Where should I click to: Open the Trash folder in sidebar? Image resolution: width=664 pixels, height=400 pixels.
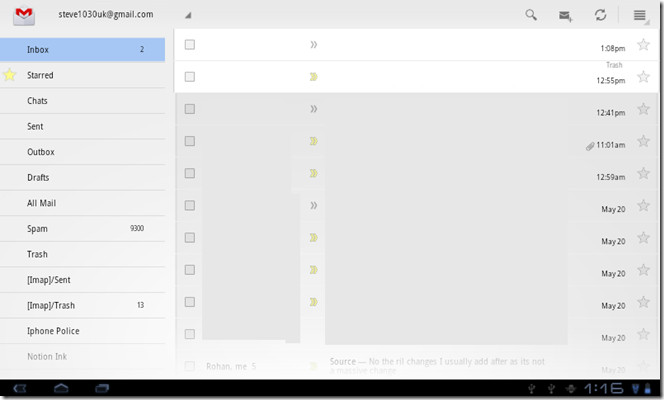tap(83, 254)
